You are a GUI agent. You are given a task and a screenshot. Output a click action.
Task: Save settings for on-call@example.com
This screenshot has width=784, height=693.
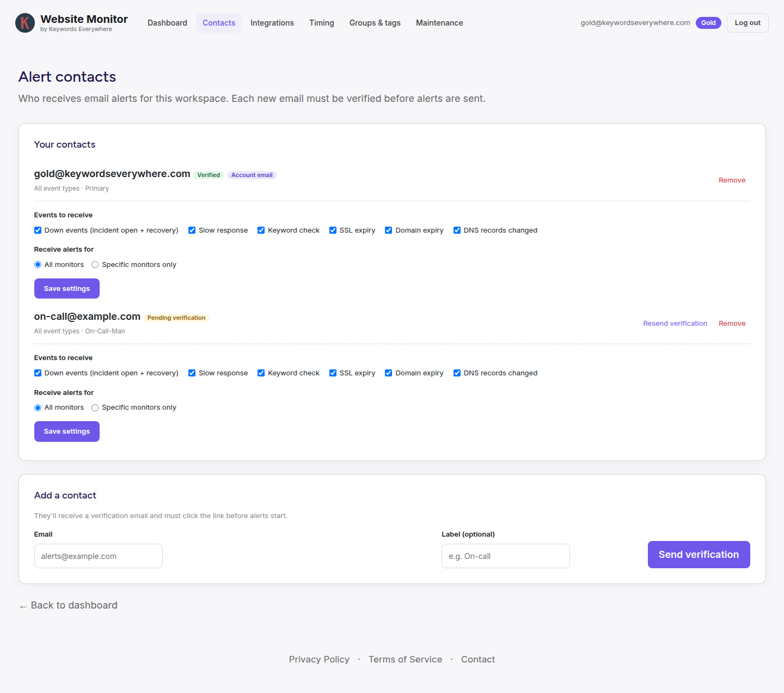tap(67, 431)
